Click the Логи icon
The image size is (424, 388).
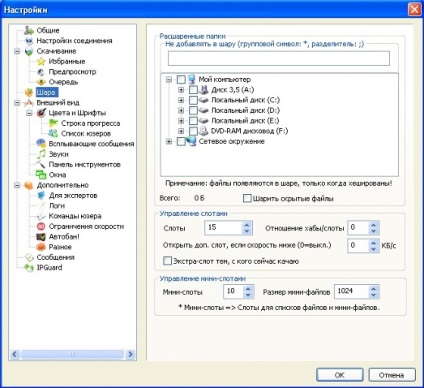pyautogui.click(x=41, y=206)
